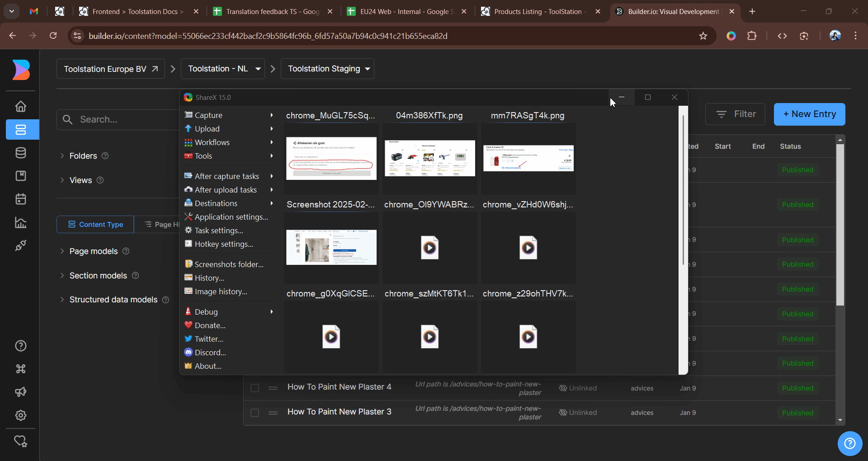Open the calendar icon in Builder sidebar
868x461 pixels.
[21, 199]
